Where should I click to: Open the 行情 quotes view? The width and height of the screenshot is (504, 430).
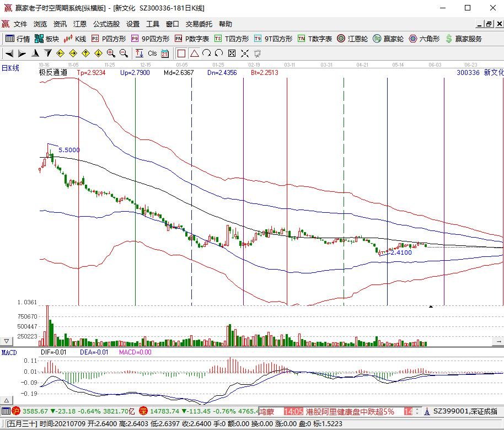(18, 39)
